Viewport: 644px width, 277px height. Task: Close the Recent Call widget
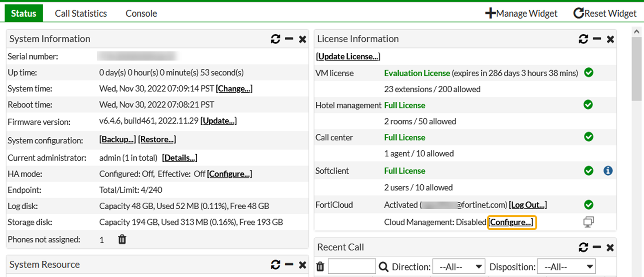610,248
